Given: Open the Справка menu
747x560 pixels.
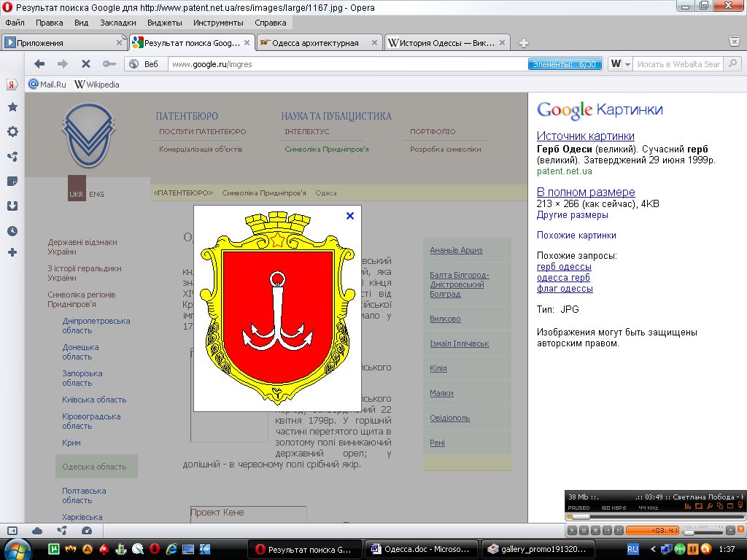Looking at the screenshot, I should [x=270, y=23].
